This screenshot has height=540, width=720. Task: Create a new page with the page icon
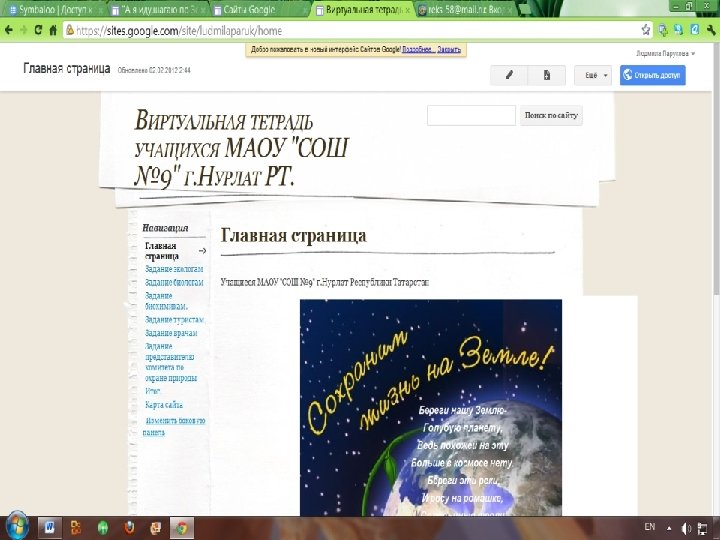point(546,75)
